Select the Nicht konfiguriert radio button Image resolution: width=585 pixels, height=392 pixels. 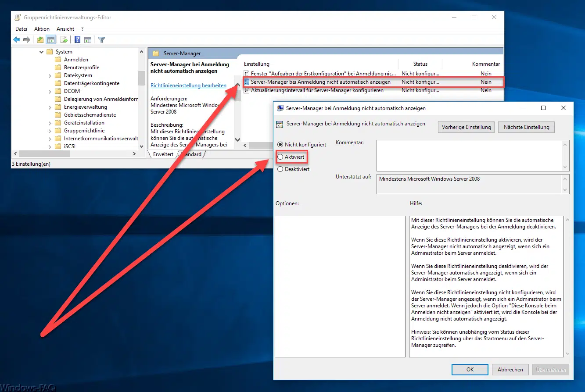[x=280, y=144]
